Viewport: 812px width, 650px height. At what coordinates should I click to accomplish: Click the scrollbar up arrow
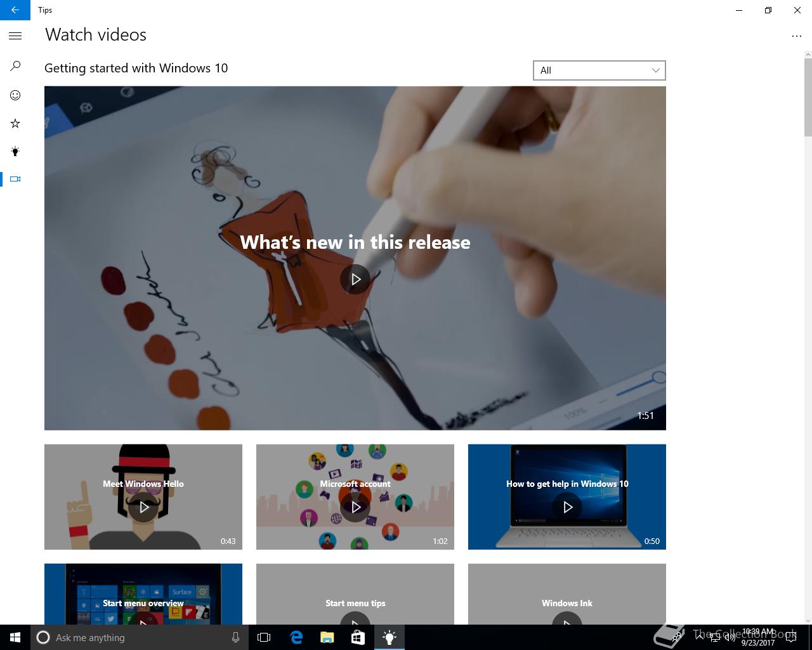click(808, 54)
